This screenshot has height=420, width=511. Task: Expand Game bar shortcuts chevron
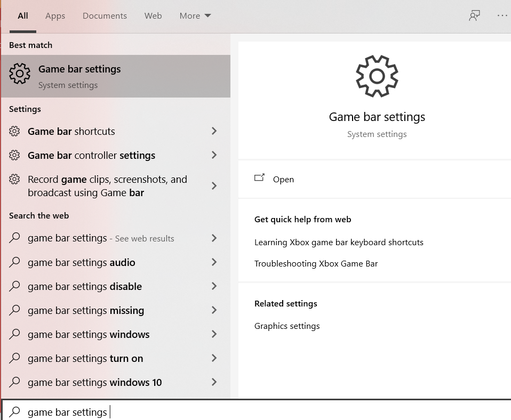pyautogui.click(x=214, y=131)
